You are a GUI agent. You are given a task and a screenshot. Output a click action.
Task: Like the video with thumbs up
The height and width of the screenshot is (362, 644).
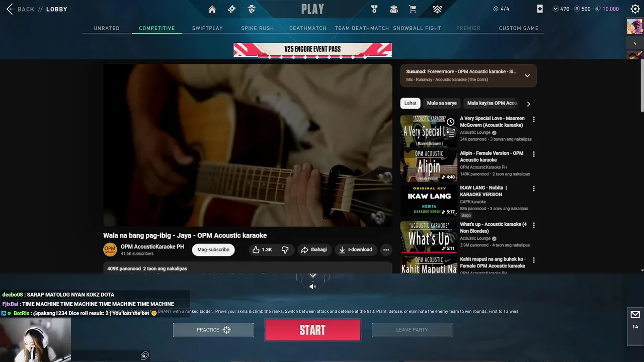click(262, 249)
